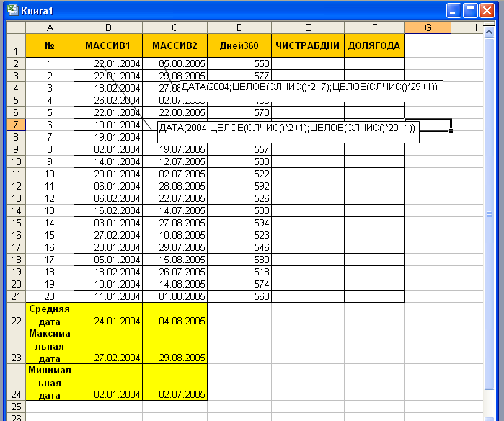Image resolution: width=504 pixels, height=421 pixels.
Task: Click the vertical scrollbar thumb
Action: tap(489, 213)
